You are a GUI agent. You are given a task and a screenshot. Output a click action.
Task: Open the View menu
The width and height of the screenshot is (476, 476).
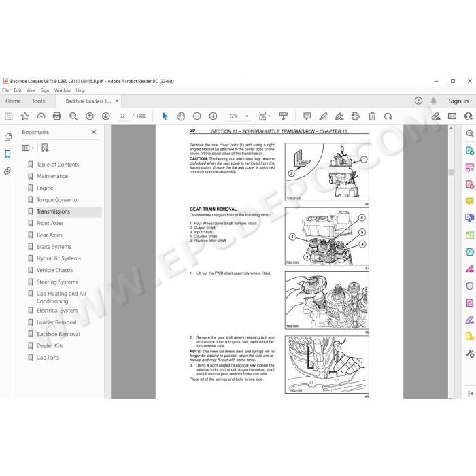31,90
